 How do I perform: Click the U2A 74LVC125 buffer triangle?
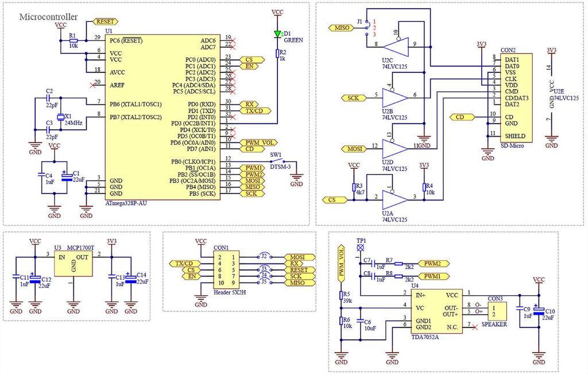395,199
